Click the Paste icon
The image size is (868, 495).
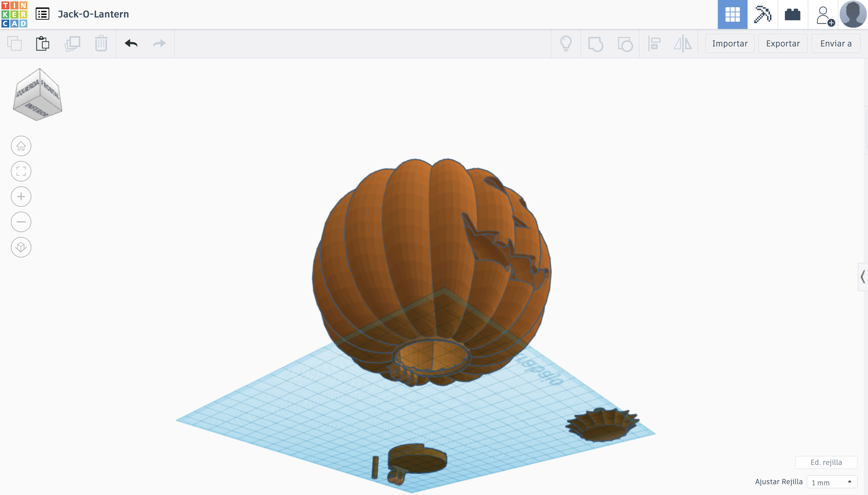[x=42, y=43]
